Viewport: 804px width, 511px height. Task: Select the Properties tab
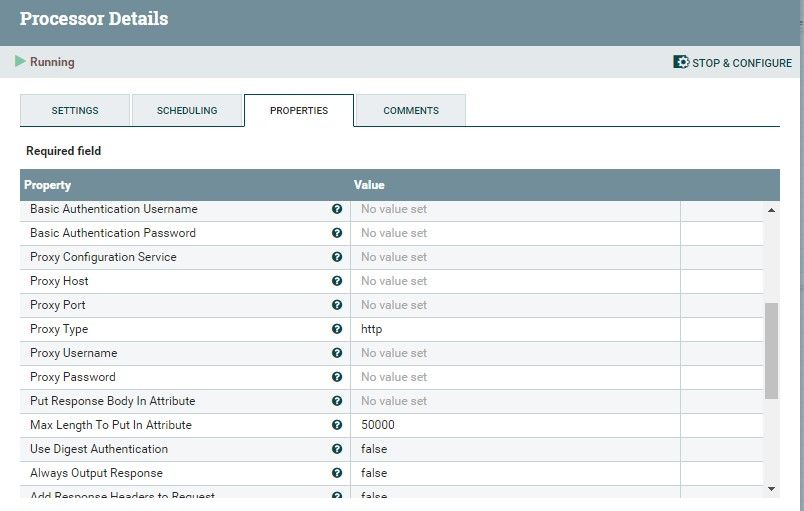coord(299,110)
